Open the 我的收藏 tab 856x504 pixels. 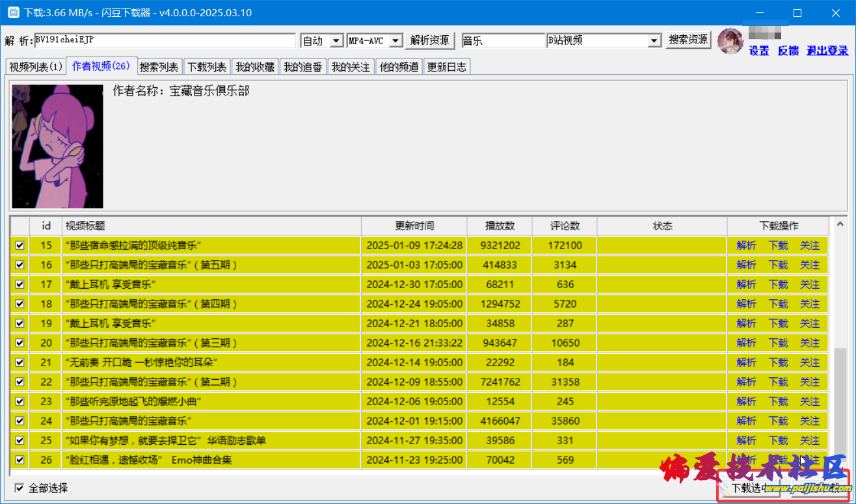(255, 67)
